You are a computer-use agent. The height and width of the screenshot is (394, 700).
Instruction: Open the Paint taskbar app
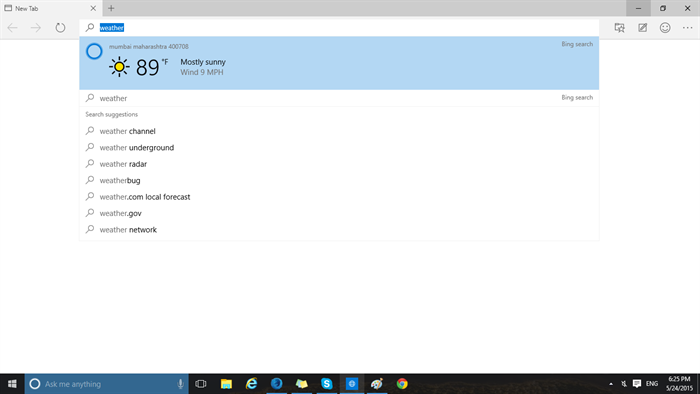377,384
